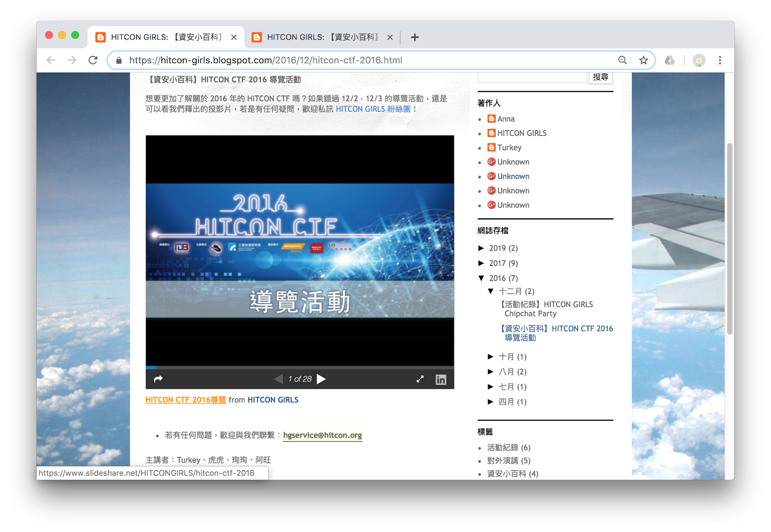
Task: Click the page vertical scrollbar
Action: click(730, 239)
